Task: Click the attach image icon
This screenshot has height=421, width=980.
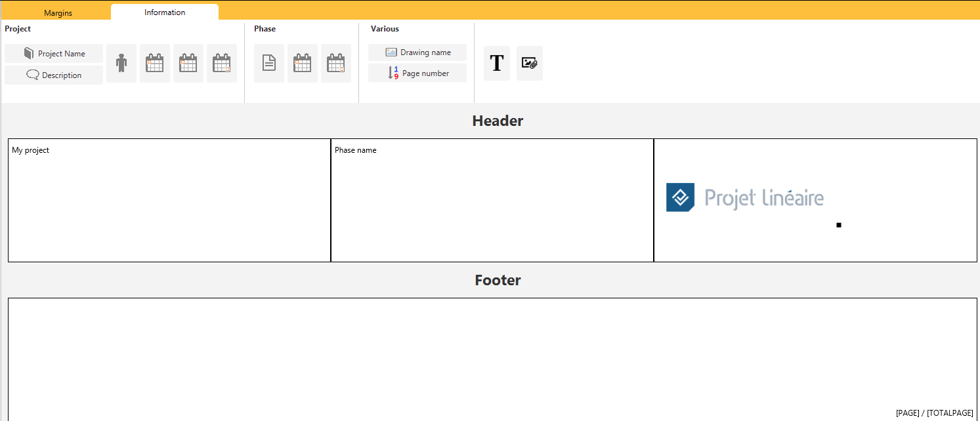Action: (530, 64)
